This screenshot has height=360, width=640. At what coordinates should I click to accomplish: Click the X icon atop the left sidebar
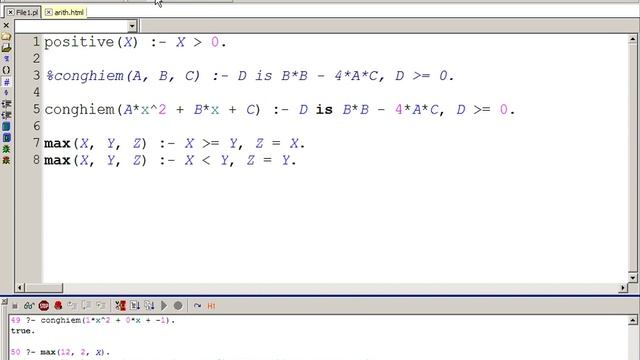(6, 25)
